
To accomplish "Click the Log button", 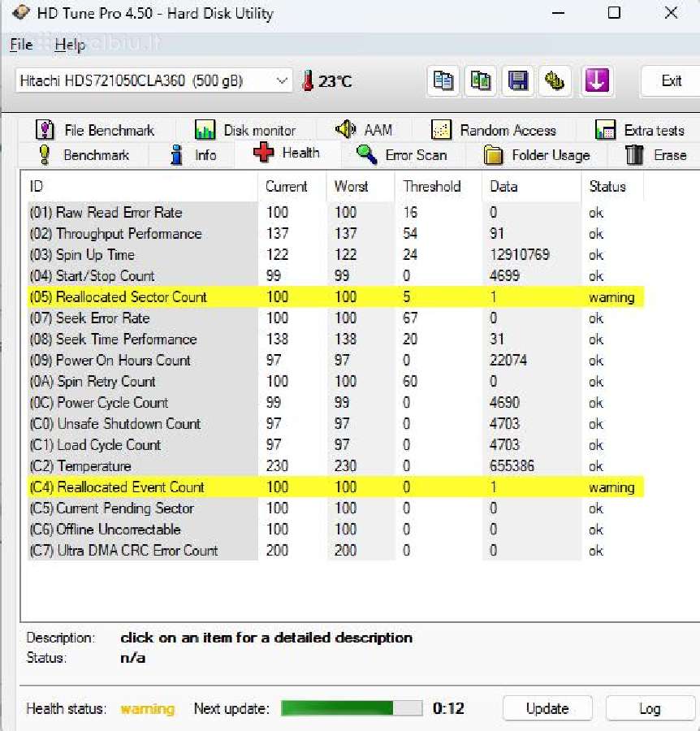I will click(x=650, y=708).
